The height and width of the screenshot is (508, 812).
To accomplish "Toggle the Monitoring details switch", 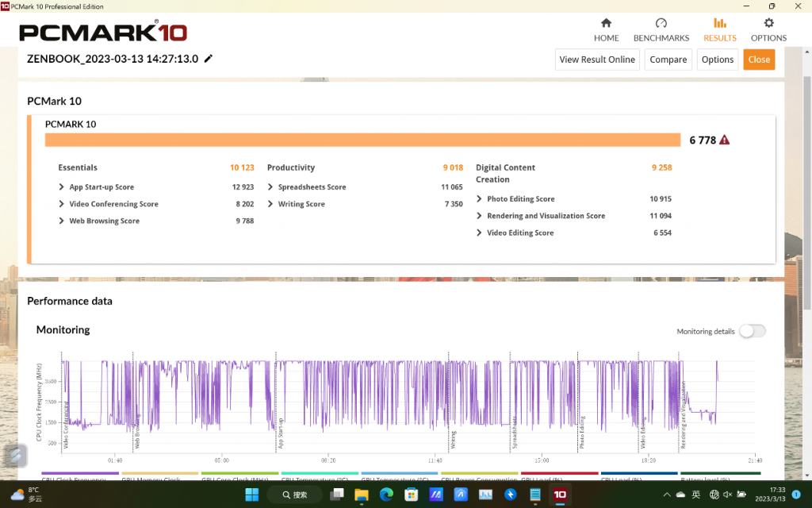I will point(752,331).
